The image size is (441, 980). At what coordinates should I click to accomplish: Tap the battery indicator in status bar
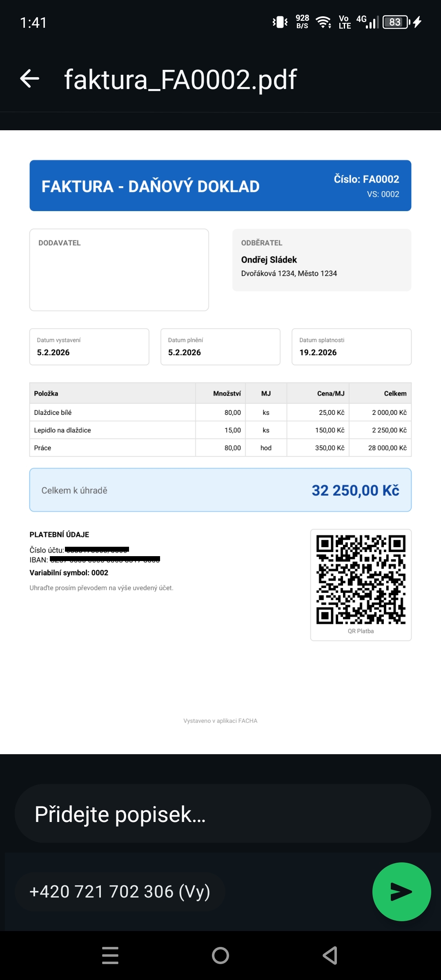[396, 22]
